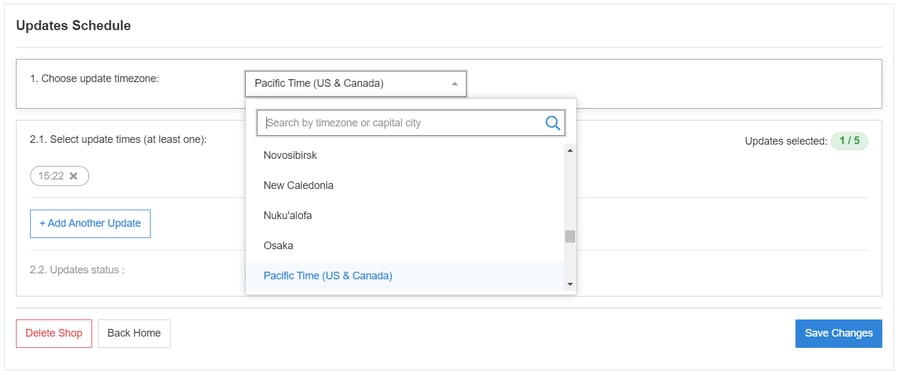The height and width of the screenshot is (375, 900).
Task: Click the 1 / 5 updates selected badge
Action: pyautogui.click(x=849, y=141)
